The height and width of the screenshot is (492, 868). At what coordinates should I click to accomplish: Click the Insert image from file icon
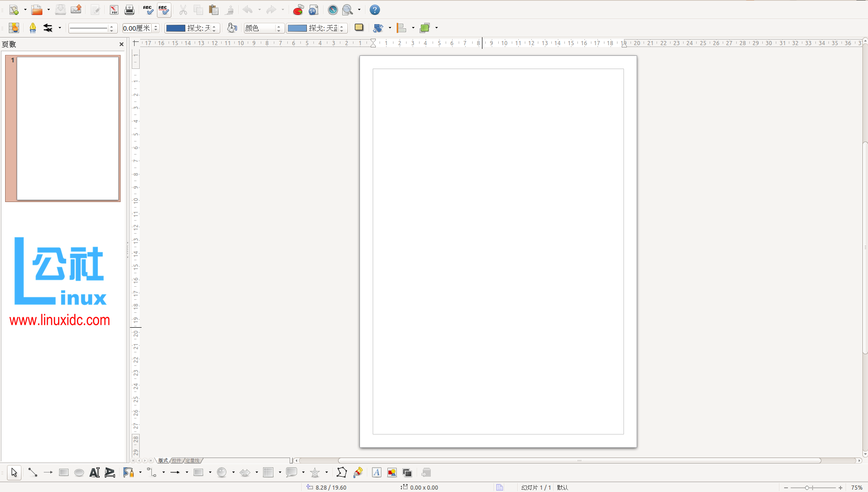392,472
